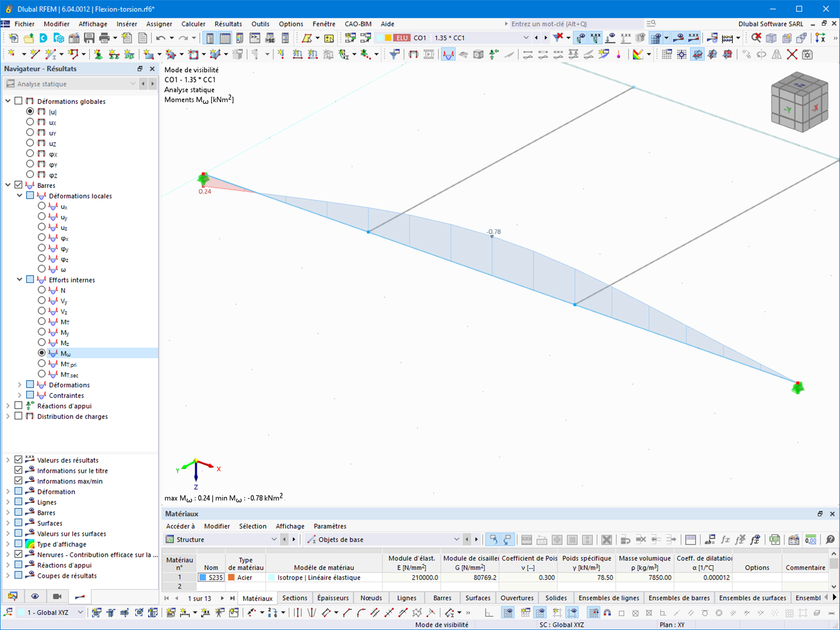Click the search icon next to keyword field
Viewport: 840px width, 630px height.
651,24
